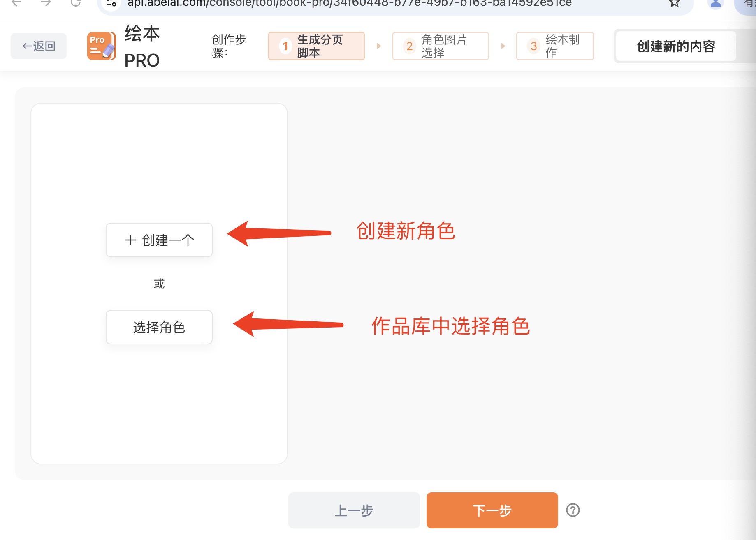Bookmark page using the star icon
The image size is (756, 540).
pos(674,3)
